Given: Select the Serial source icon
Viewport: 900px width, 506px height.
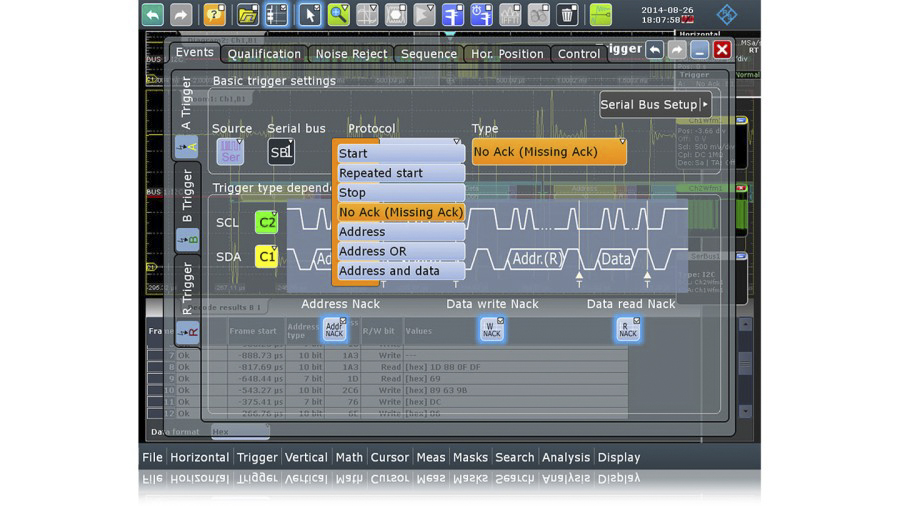Looking at the screenshot, I should pos(231,152).
